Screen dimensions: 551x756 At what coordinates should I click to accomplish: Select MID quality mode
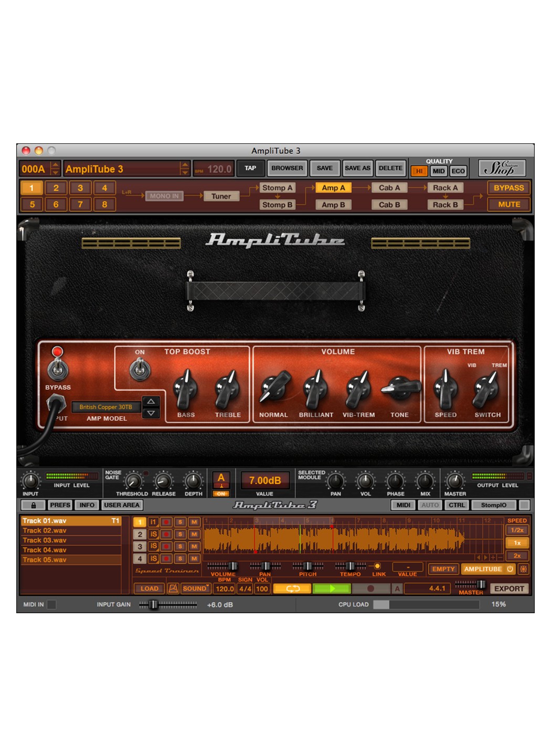pos(439,171)
